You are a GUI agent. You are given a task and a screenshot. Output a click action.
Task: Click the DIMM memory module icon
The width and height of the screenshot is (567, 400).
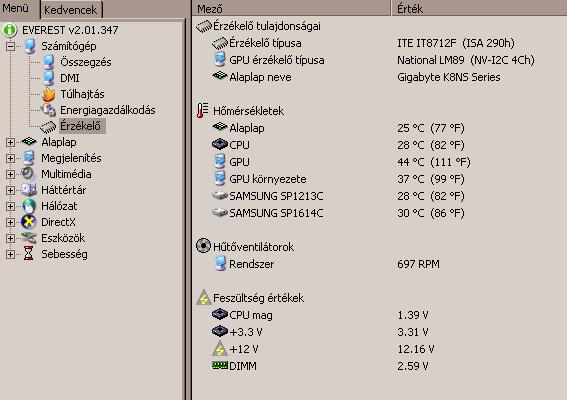219,365
